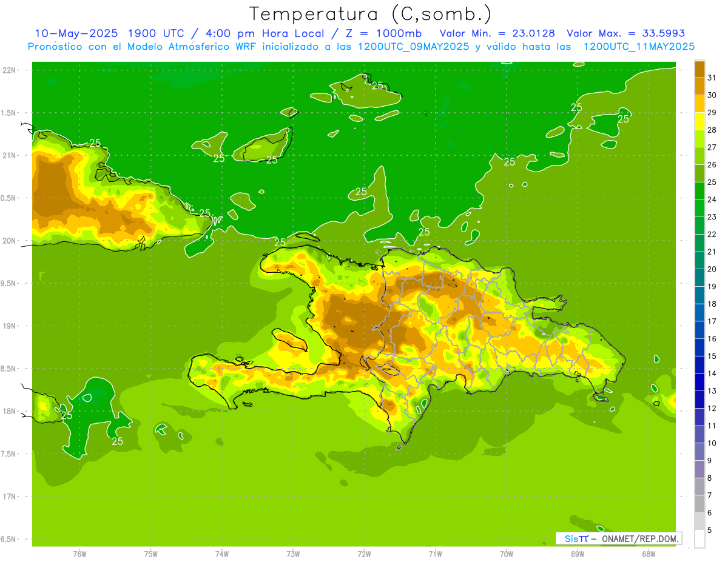Viewport: 728px width, 562px height.
Task: Click the '75W' longitude label
Action: point(151,554)
